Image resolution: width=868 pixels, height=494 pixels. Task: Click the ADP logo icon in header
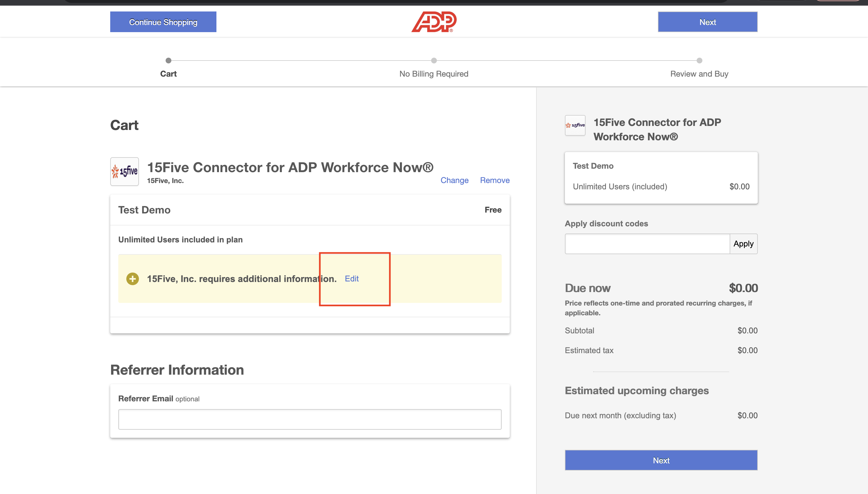[x=434, y=22]
